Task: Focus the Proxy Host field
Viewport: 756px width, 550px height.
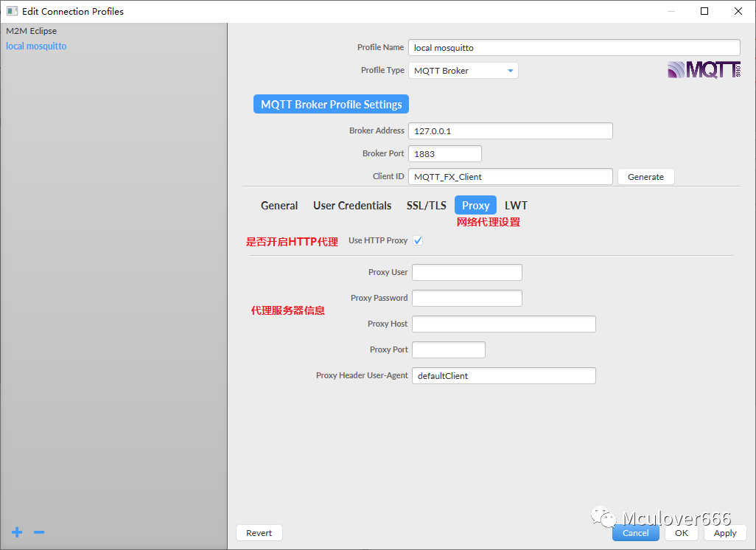Action: coord(504,324)
